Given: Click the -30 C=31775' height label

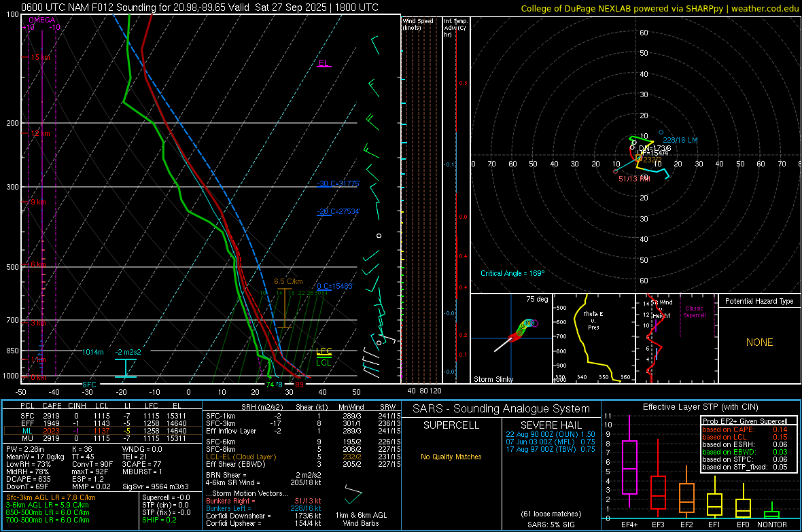Looking at the screenshot, I should [338, 183].
